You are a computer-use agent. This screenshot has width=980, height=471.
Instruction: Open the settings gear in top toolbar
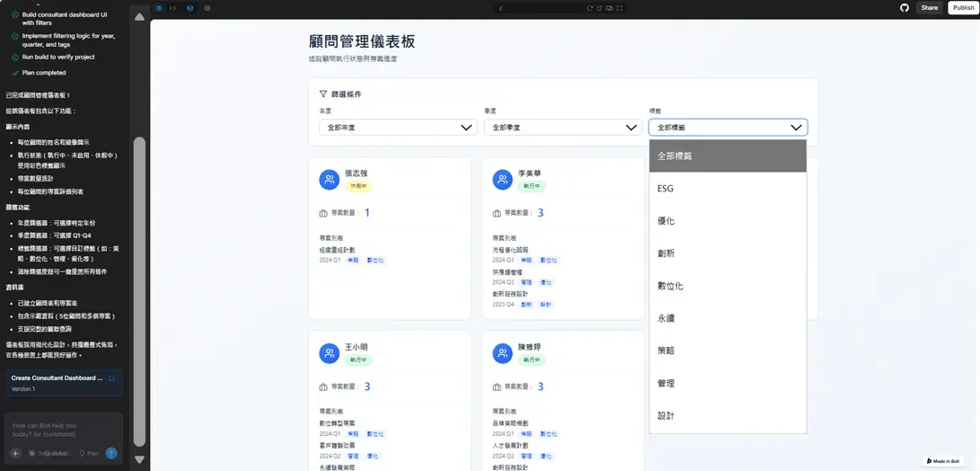(207, 8)
